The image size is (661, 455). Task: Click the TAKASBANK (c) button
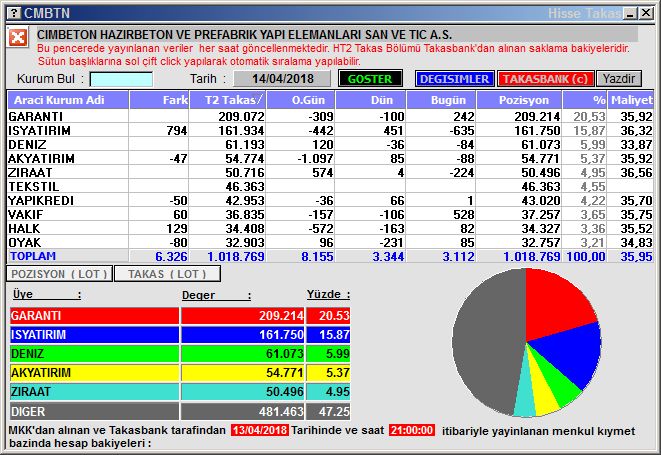click(545, 79)
